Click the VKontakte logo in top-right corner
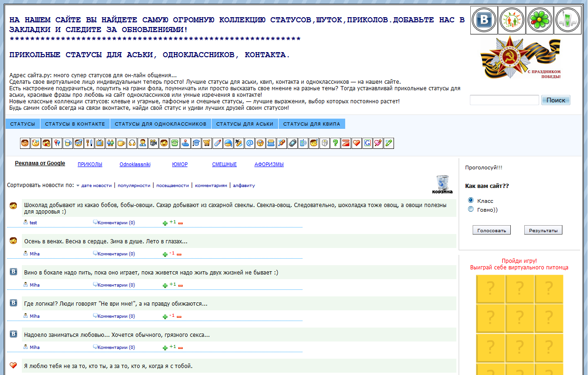The width and height of the screenshot is (588, 375). pos(484,20)
